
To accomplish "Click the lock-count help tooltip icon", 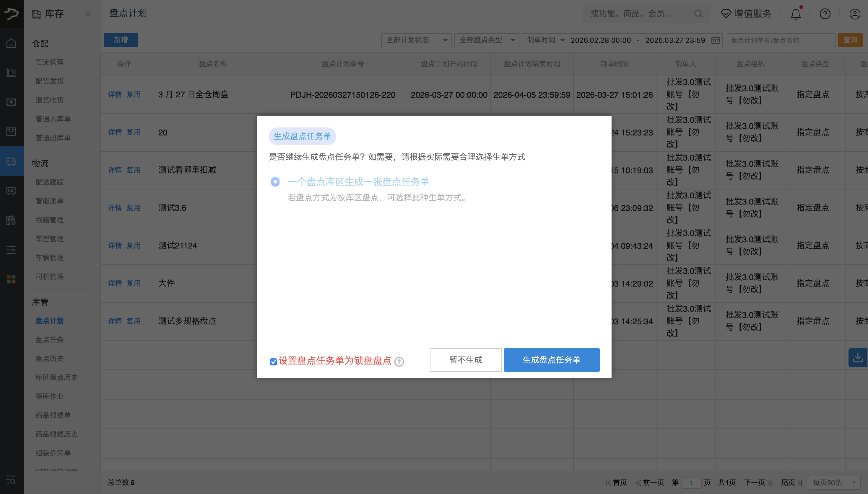I will point(399,362).
